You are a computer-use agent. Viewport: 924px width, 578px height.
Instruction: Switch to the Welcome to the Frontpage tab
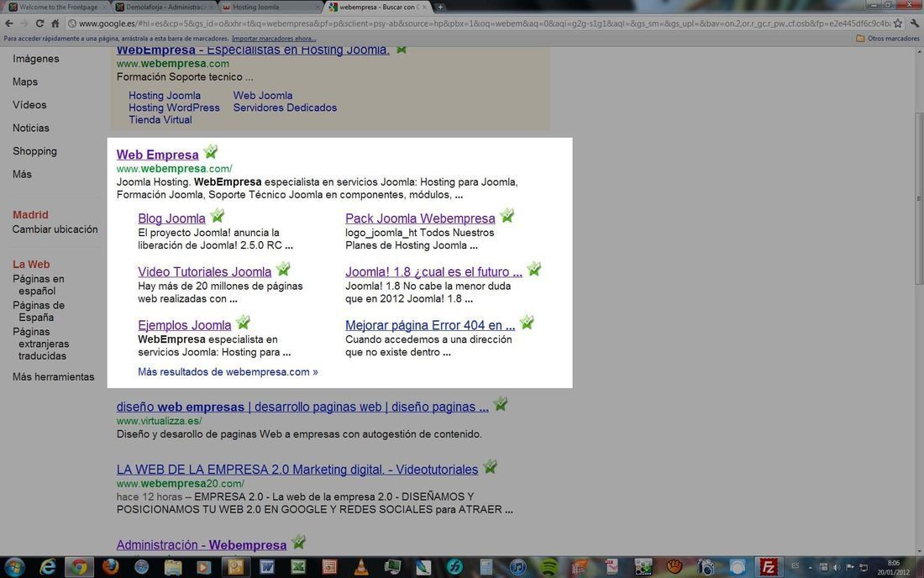tap(58, 7)
